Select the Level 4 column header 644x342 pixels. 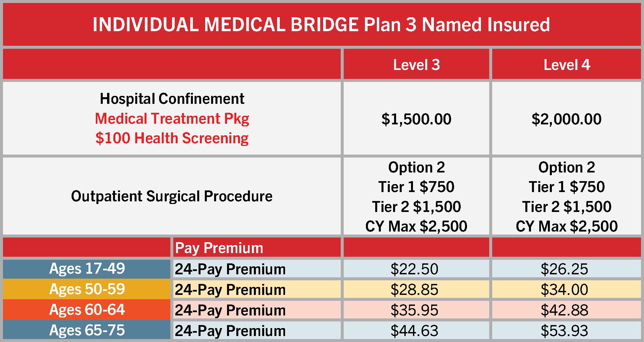(x=566, y=64)
